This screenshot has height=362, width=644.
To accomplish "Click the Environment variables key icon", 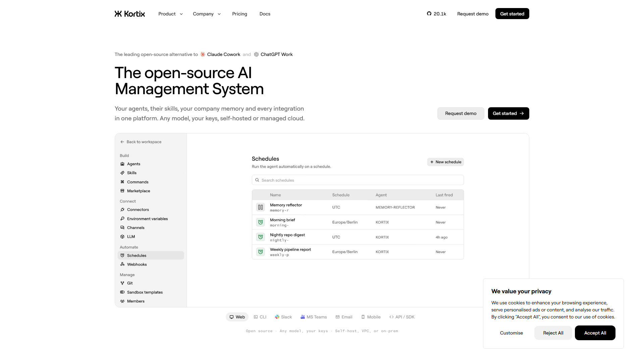I will [x=122, y=219].
